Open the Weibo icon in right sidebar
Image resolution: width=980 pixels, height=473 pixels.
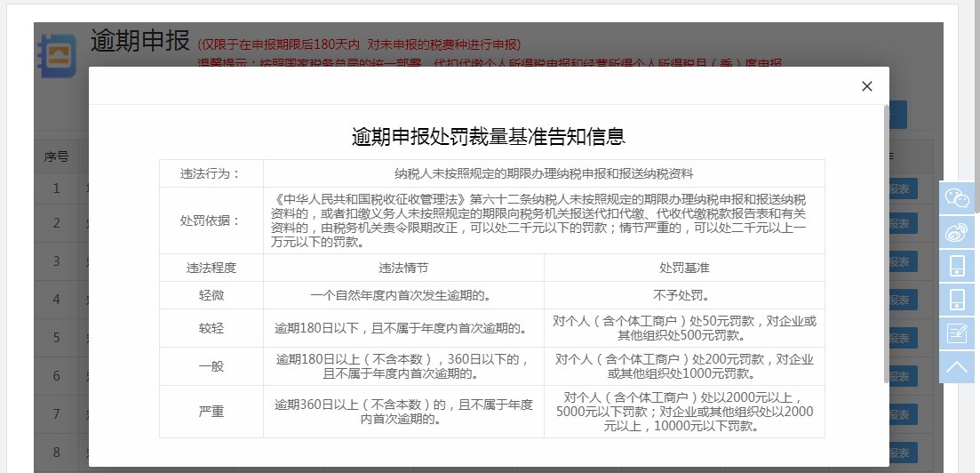click(957, 231)
